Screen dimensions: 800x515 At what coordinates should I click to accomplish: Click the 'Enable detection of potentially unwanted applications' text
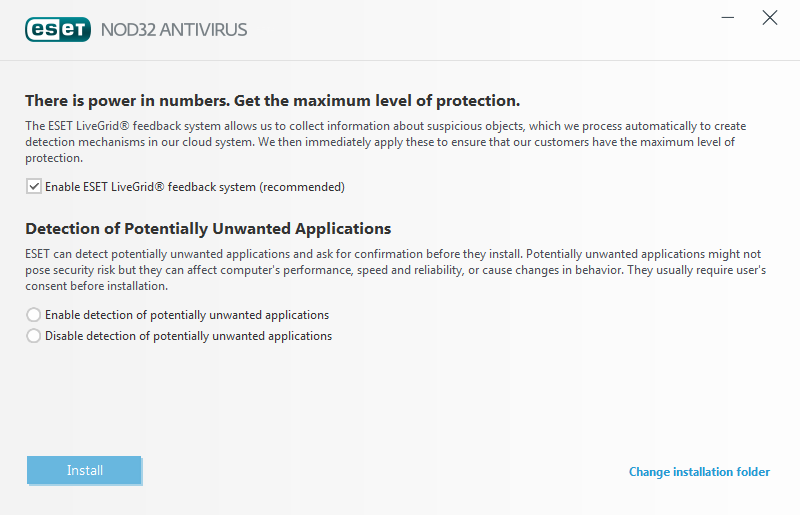[187, 315]
